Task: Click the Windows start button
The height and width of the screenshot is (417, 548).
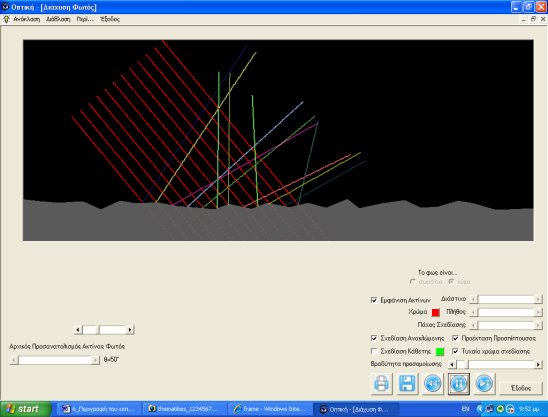Action: click(25, 409)
